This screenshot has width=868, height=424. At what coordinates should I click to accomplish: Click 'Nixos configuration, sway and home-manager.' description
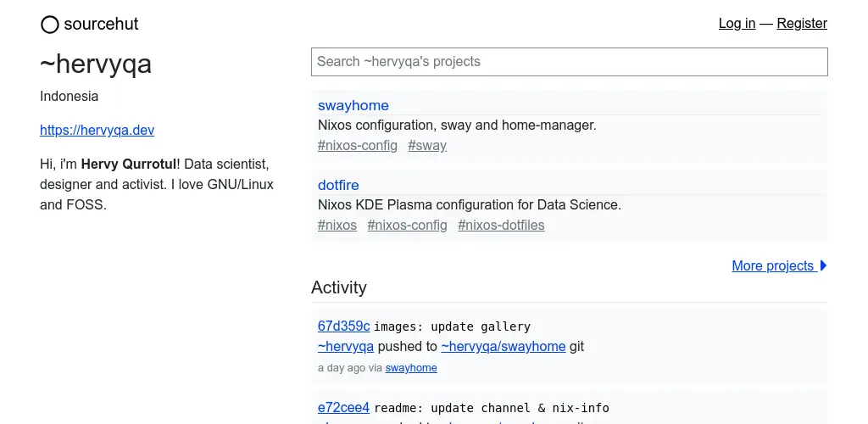point(457,126)
